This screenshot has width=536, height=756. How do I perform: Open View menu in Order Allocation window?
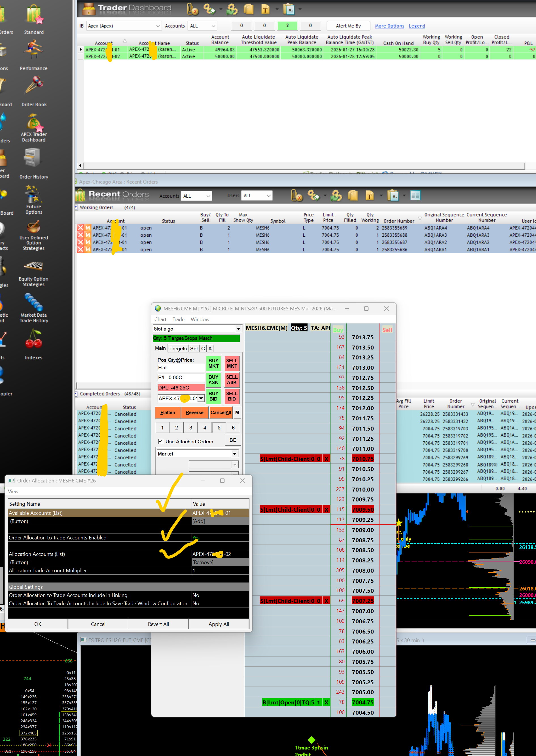13,491
